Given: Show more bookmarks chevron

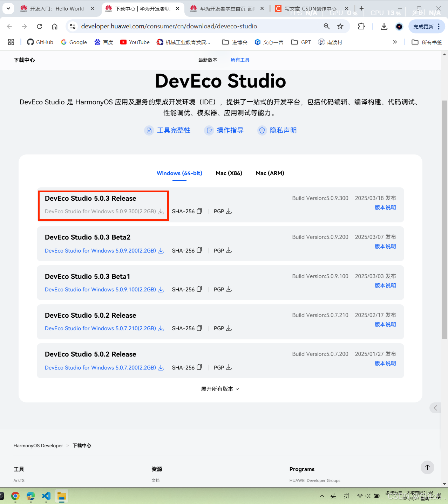Looking at the screenshot, I should [395, 42].
